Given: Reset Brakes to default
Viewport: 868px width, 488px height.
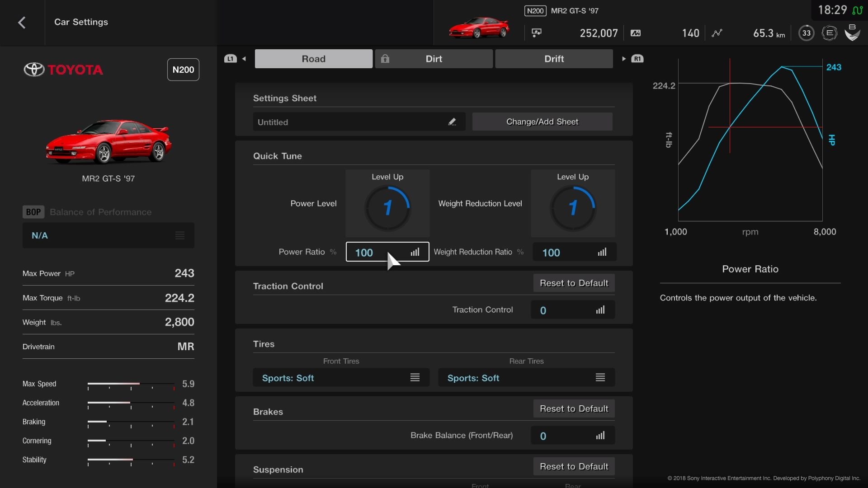Looking at the screenshot, I should pos(574,409).
